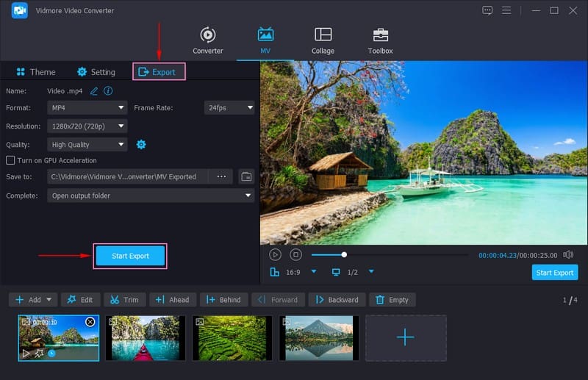This screenshot has height=380, width=588.
Task: Expand the Resolution 1280x720 dropdown
Action: (87, 126)
